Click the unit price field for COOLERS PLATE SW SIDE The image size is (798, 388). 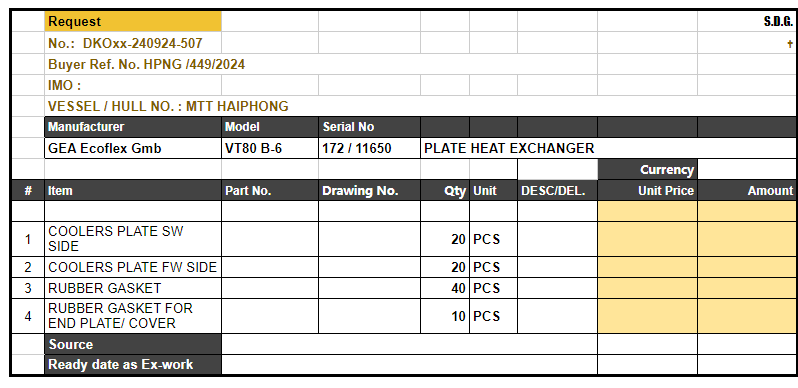tap(647, 239)
